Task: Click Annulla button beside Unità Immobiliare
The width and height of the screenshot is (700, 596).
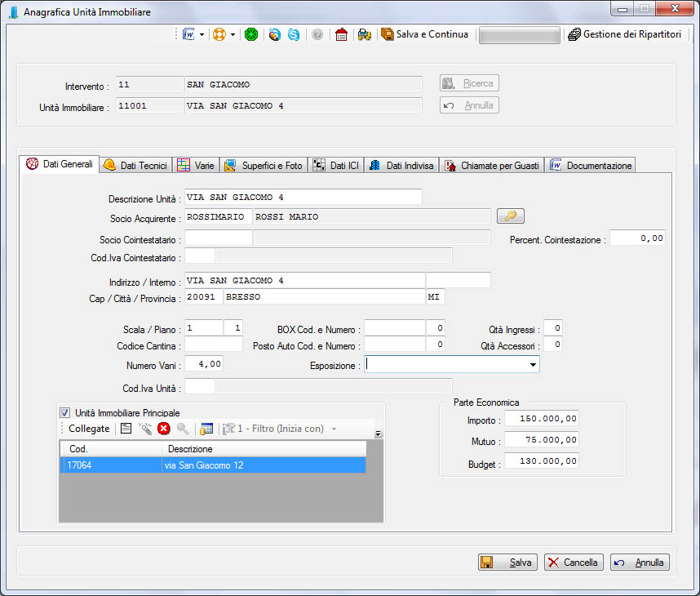Action: click(x=469, y=105)
